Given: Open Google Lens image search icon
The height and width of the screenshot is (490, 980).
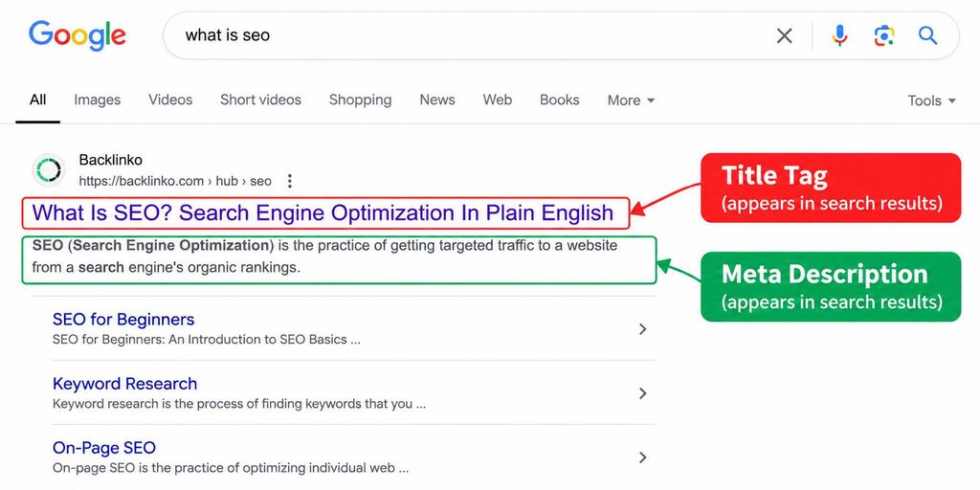Looking at the screenshot, I should [x=883, y=35].
